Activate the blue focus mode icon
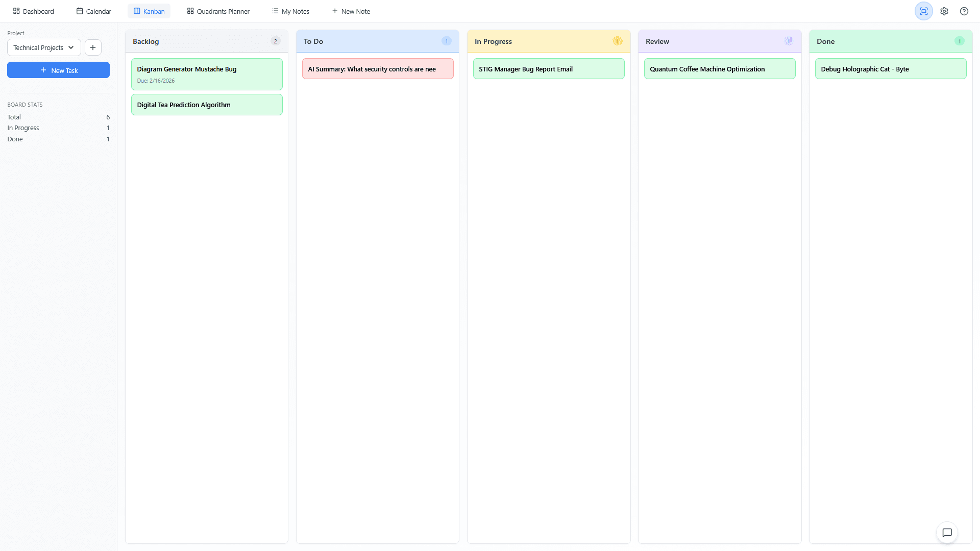 coord(923,11)
